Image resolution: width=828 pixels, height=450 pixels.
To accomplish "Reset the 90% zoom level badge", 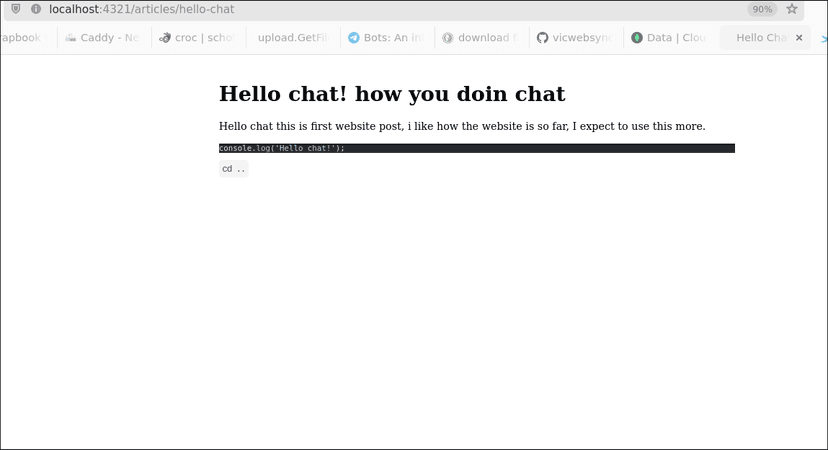I will 762,9.
